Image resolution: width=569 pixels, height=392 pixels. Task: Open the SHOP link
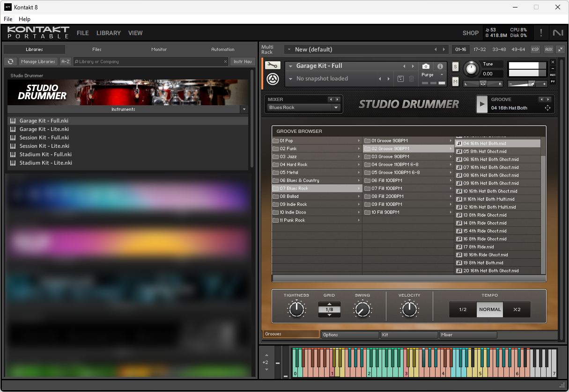coord(471,33)
